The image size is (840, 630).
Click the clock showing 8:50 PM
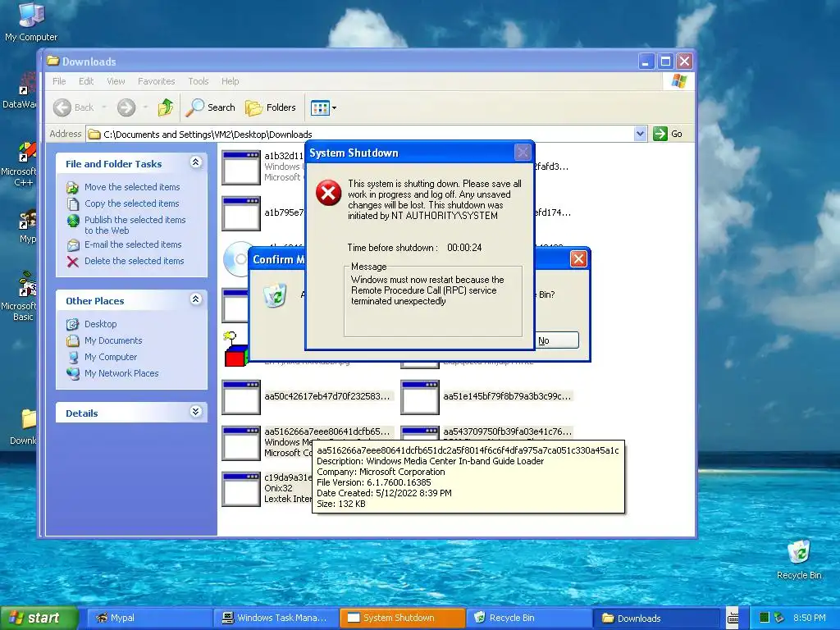click(x=810, y=619)
